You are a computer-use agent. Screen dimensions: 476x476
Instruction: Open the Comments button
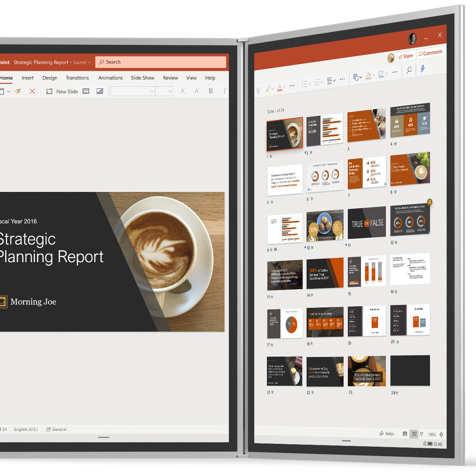point(430,53)
